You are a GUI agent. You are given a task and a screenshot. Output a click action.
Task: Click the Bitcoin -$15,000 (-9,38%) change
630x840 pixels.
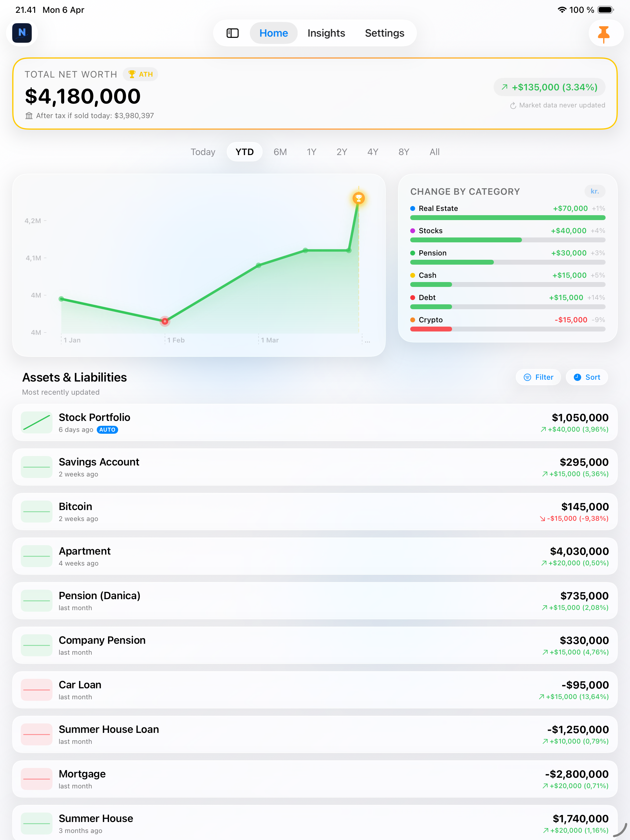[x=574, y=518]
